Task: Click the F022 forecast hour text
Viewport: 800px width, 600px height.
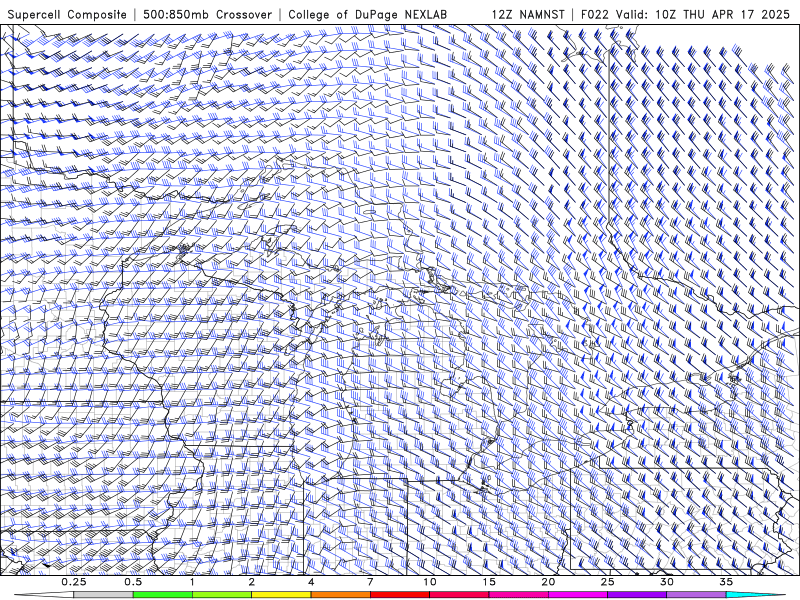Action: [x=596, y=14]
